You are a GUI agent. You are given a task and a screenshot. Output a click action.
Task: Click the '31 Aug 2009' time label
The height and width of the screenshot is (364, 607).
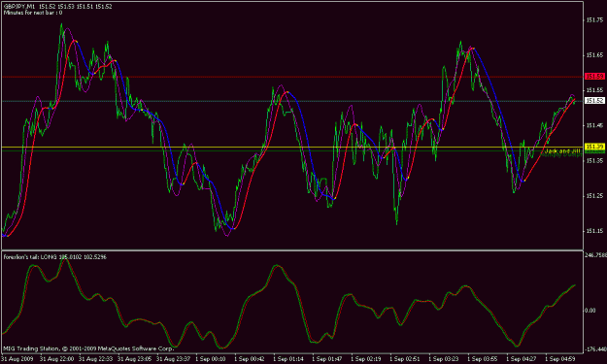tap(17, 359)
